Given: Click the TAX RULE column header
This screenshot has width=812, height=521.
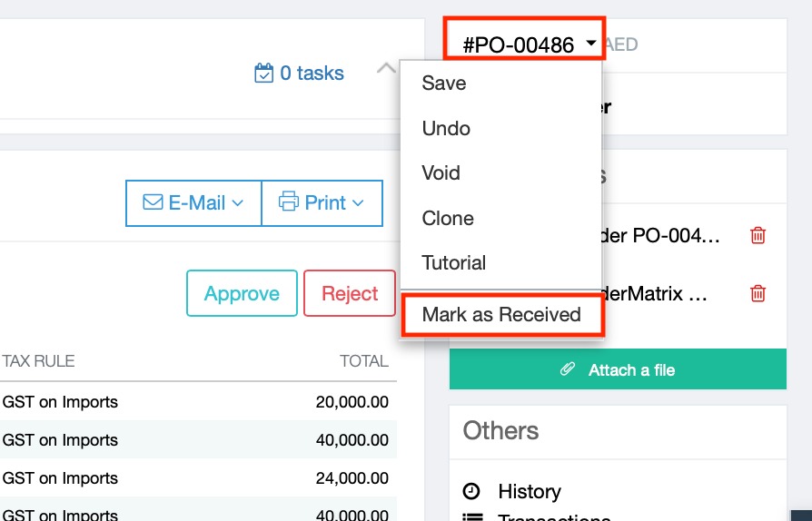Looking at the screenshot, I should tap(38, 361).
